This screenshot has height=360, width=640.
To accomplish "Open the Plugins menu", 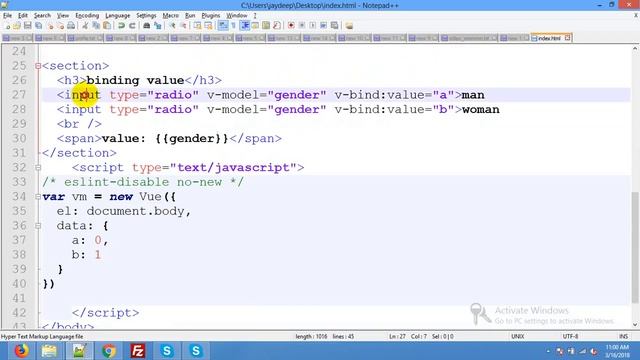I will (211, 16).
